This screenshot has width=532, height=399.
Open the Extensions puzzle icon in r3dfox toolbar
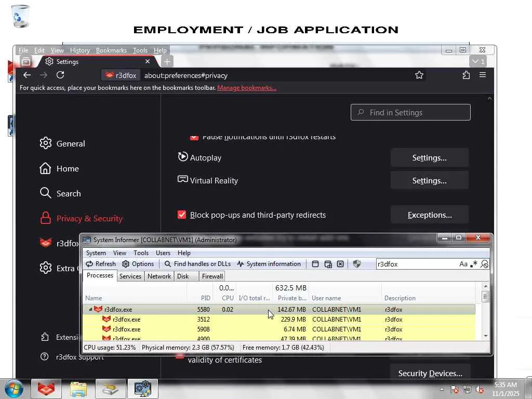click(x=466, y=75)
